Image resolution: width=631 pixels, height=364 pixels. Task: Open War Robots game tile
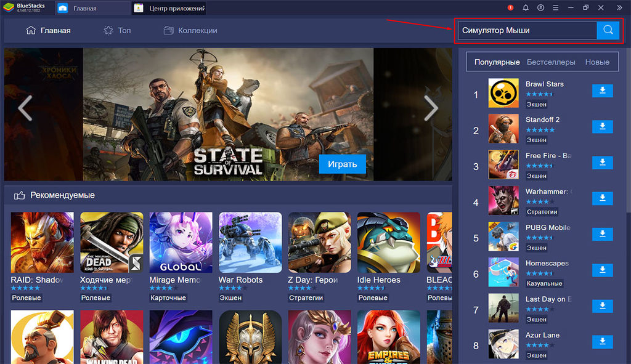coord(250,243)
